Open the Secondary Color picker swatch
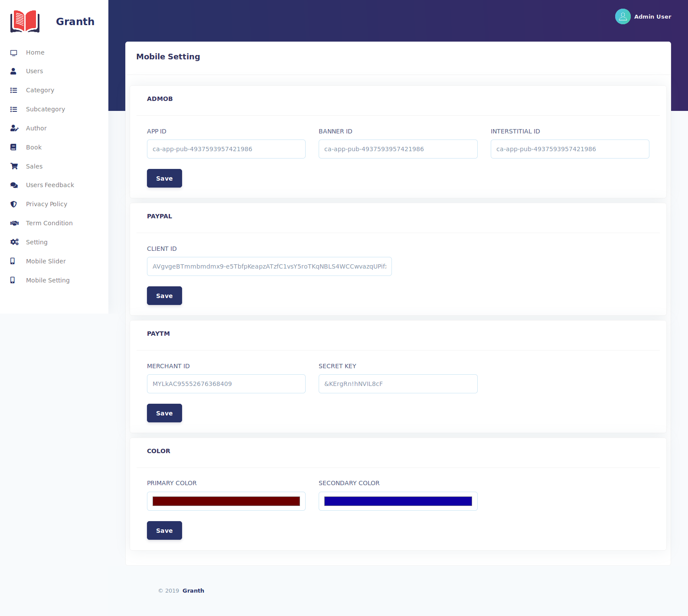This screenshot has width=688, height=616. [x=398, y=501]
